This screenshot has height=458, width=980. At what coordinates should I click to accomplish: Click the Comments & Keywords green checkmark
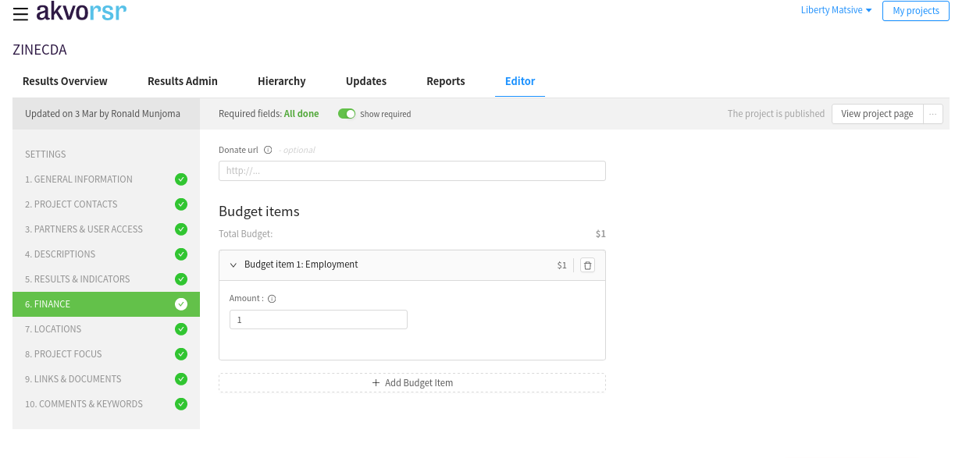[181, 404]
